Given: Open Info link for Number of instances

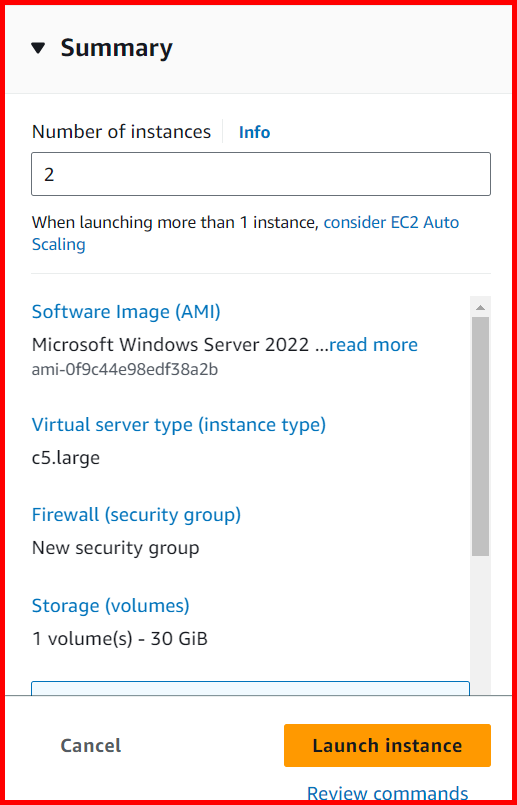Looking at the screenshot, I should click(x=254, y=132).
